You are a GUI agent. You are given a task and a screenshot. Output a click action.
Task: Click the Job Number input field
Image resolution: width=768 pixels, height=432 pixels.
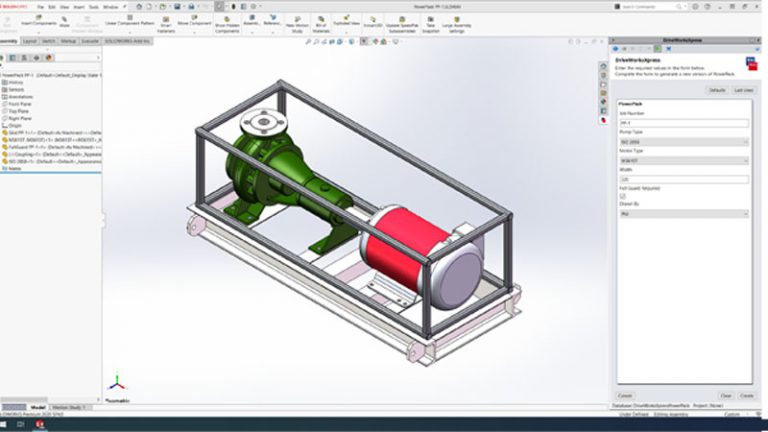tap(684, 123)
